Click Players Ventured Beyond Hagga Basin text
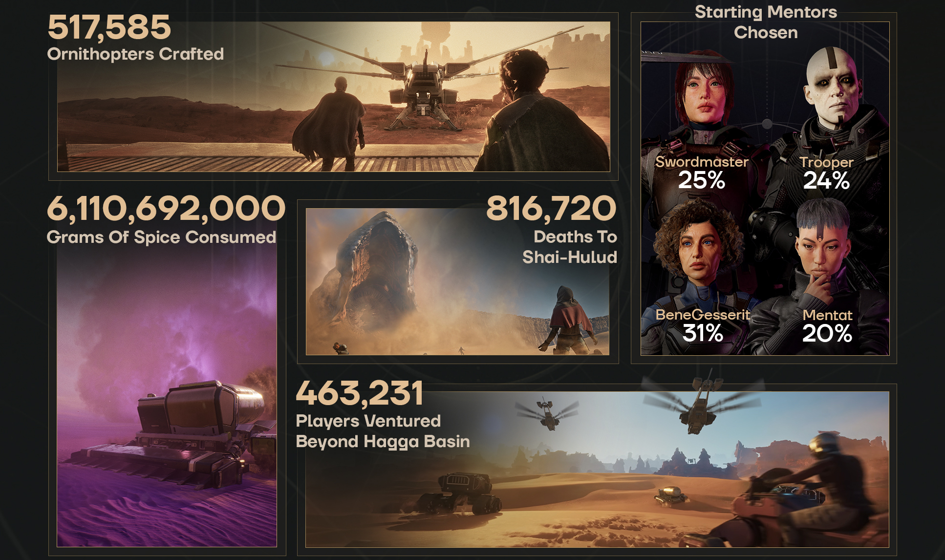The image size is (945, 560). [x=383, y=431]
